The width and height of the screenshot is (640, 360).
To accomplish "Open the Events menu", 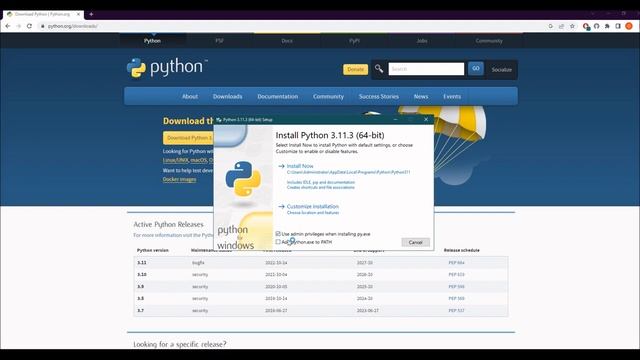I will click(452, 96).
